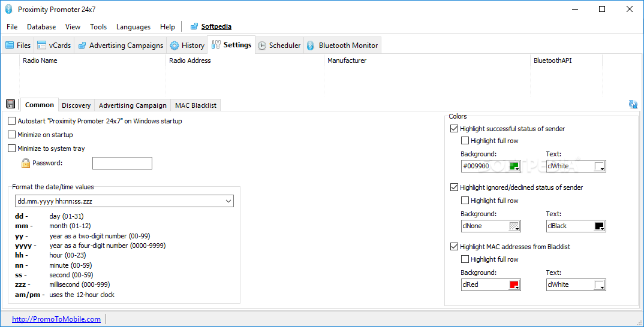Open the File menu

point(12,27)
